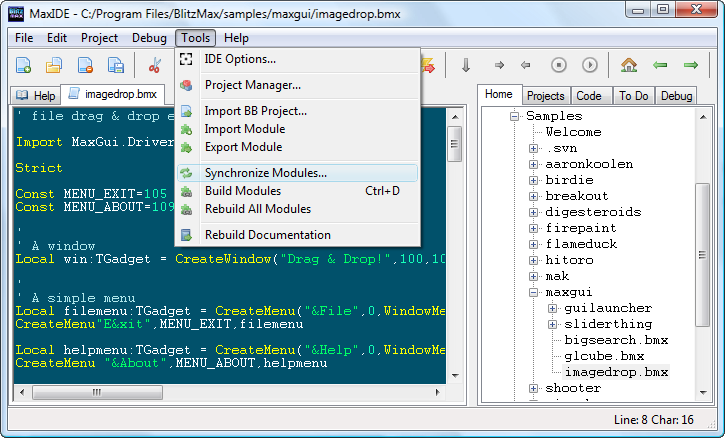Expand the digesteroids tree node
This screenshot has width=725, height=438.
tap(533, 212)
